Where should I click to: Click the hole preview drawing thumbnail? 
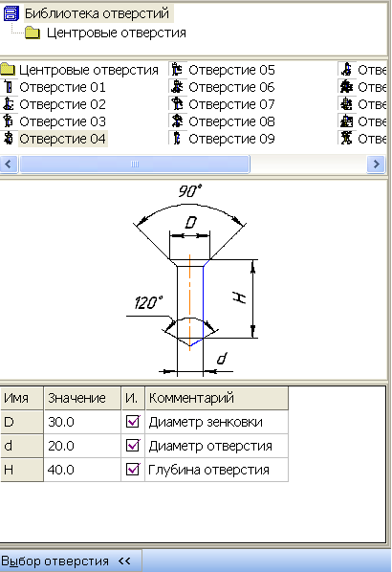(192, 280)
